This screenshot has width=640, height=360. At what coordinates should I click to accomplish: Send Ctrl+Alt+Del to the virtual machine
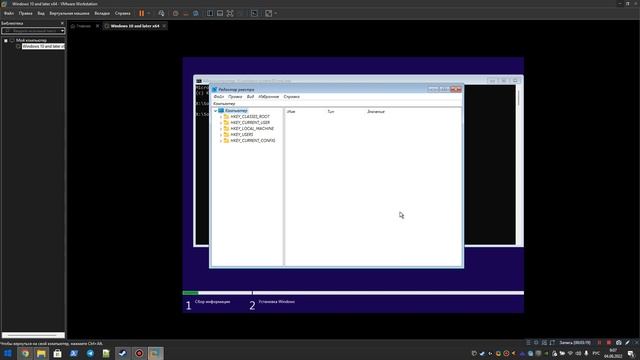point(161,13)
